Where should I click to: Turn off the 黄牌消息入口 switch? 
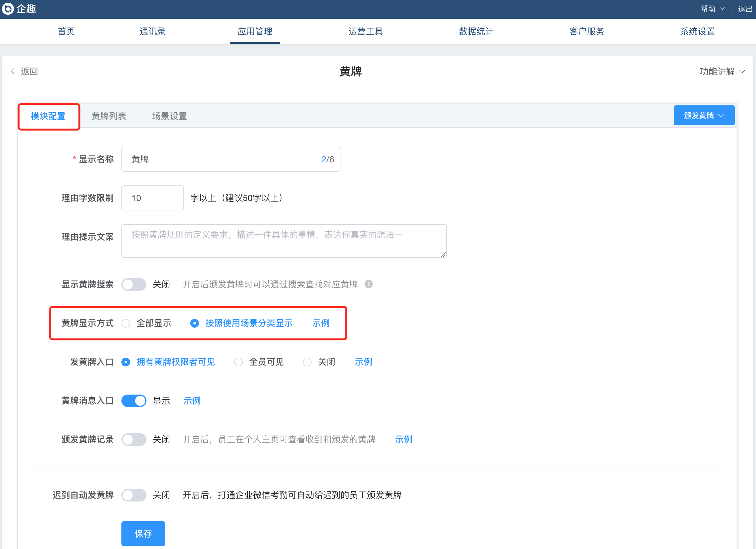tap(134, 401)
